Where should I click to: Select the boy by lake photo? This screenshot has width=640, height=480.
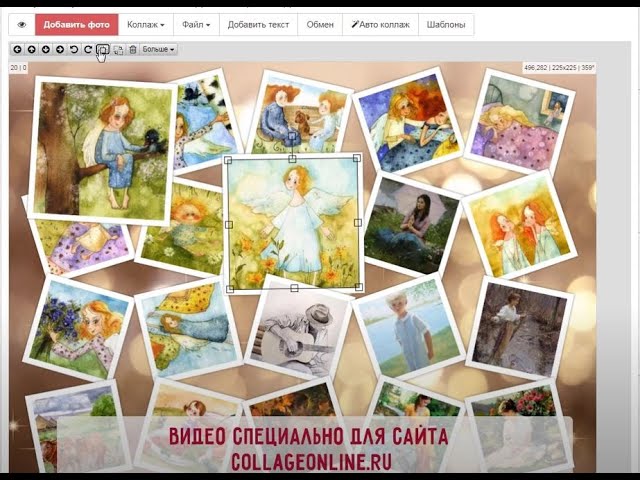point(408,327)
